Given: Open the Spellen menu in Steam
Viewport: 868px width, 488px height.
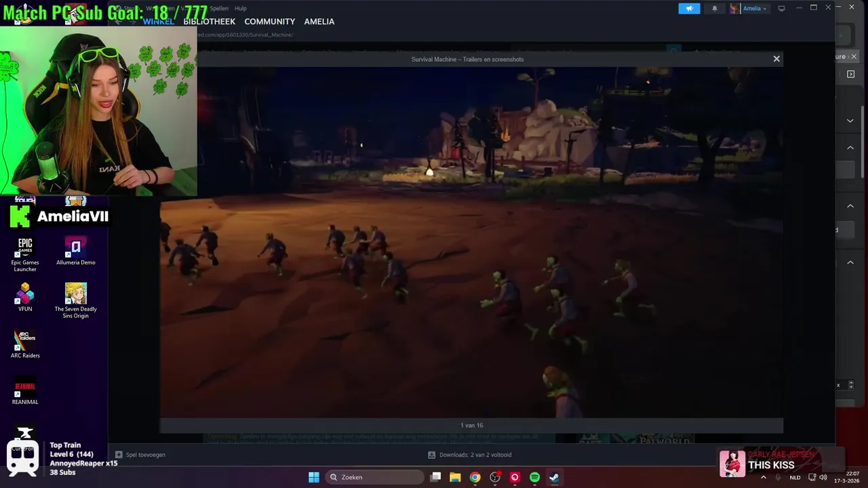Looking at the screenshot, I should pos(219,8).
